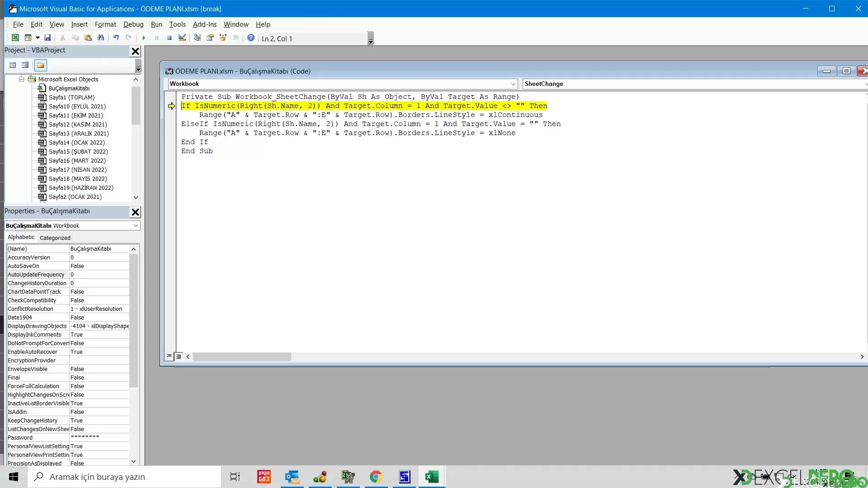
Task: Toggle Folders in the Project panel
Action: (x=41, y=65)
